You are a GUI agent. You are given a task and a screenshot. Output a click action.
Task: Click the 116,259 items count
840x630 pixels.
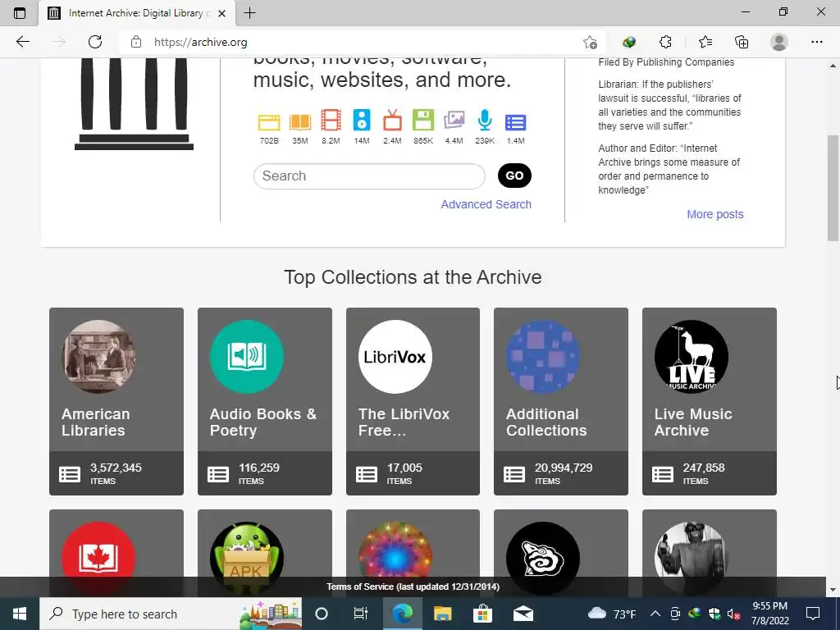tap(258, 468)
